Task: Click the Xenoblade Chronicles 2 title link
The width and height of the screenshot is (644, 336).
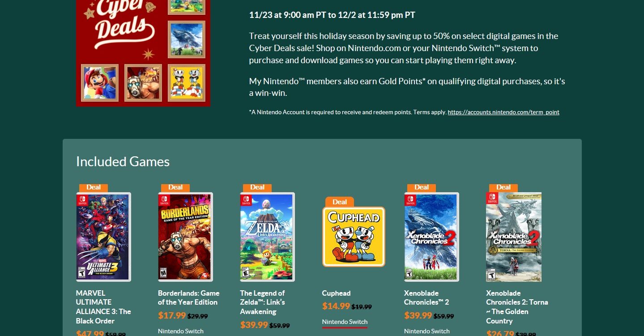Action: point(426,297)
